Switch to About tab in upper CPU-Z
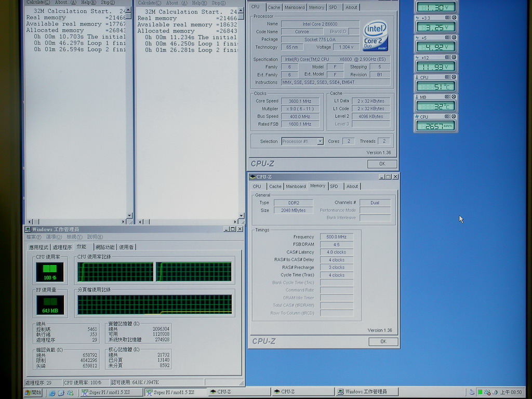 351,7
